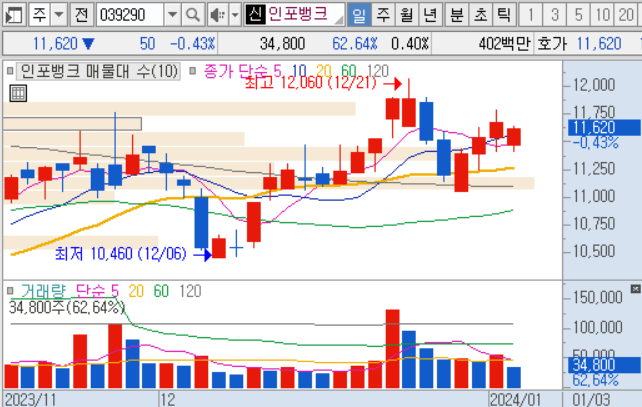Click the 10 moving average legend
Viewport: 642px width, 407px height.
[299, 71]
